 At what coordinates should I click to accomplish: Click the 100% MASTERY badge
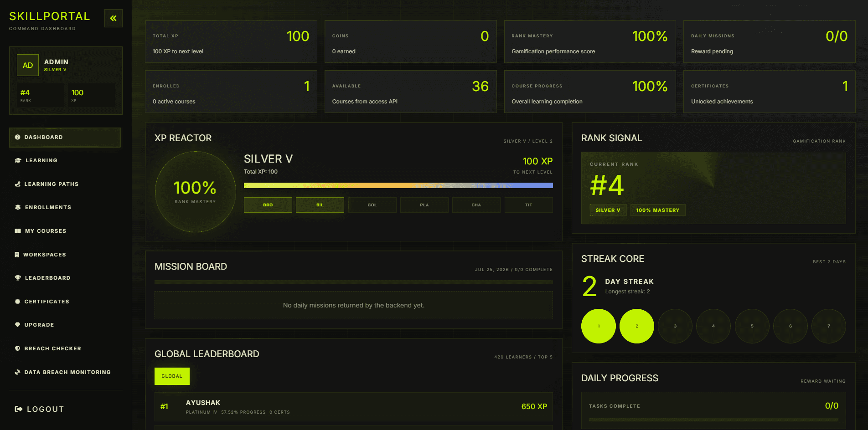coord(658,210)
